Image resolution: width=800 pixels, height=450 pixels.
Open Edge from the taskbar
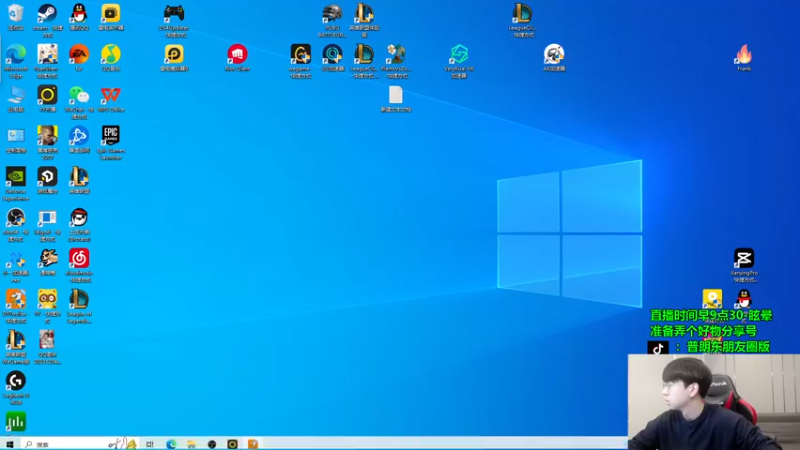[x=171, y=444]
